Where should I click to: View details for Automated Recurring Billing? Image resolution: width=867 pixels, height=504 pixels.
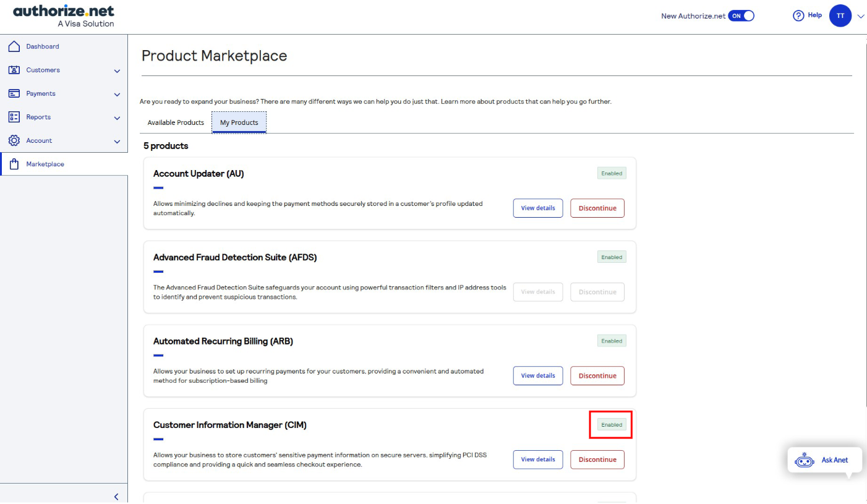click(538, 376)
